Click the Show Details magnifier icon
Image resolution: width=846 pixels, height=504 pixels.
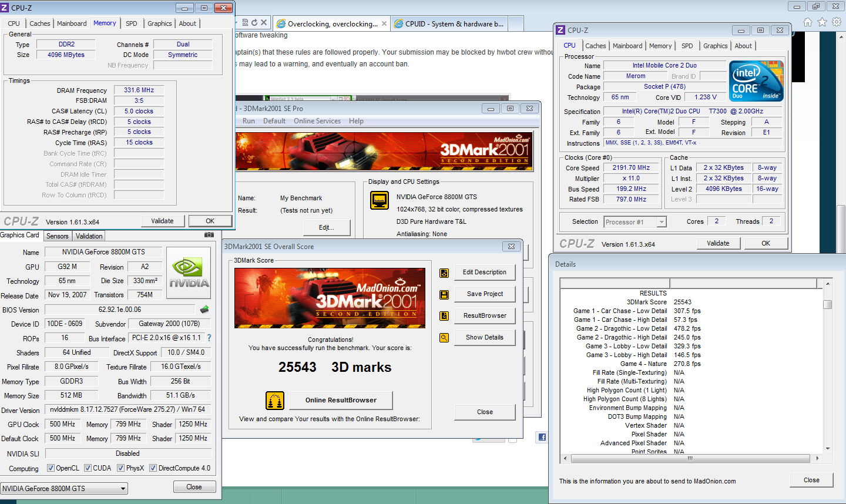(x=444, y=338)
